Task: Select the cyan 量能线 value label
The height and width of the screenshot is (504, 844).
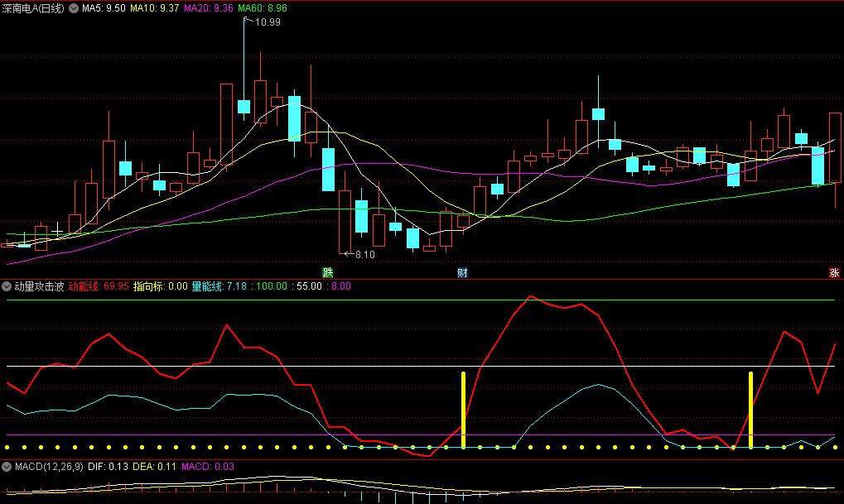Action: pos(219,286)
